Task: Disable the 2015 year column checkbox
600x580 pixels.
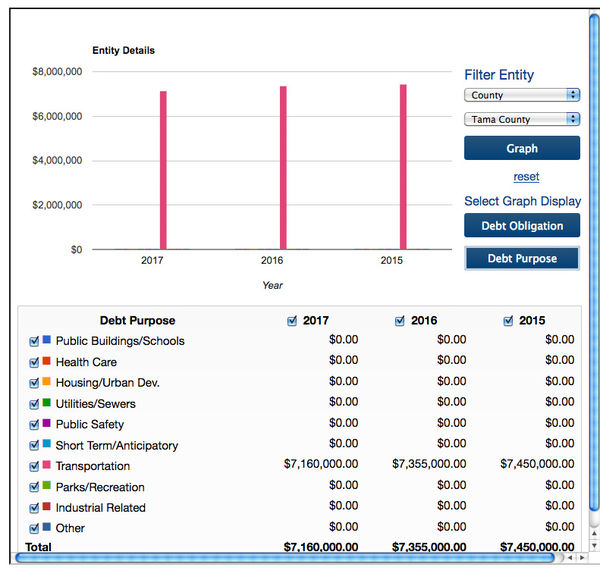Action: tap(508, 321)
